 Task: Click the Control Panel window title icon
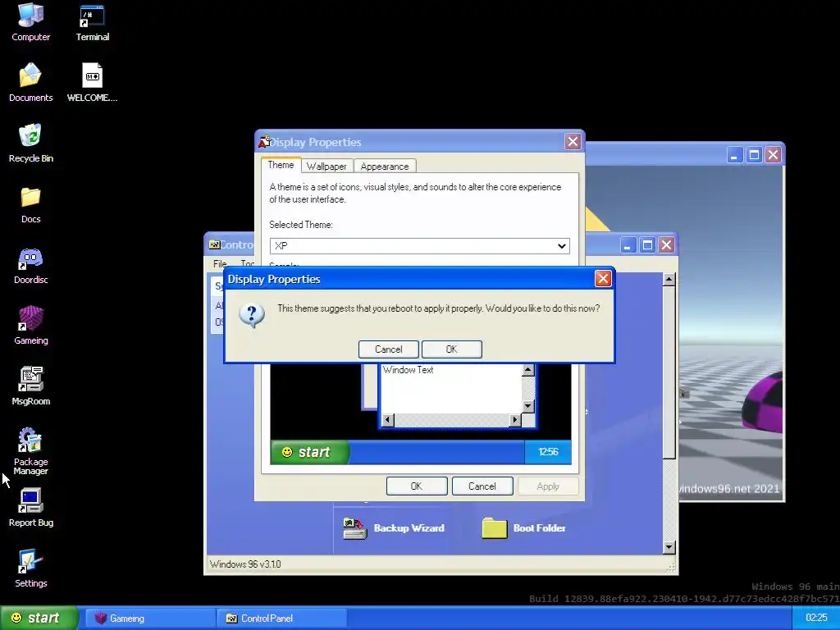point(214,244)
